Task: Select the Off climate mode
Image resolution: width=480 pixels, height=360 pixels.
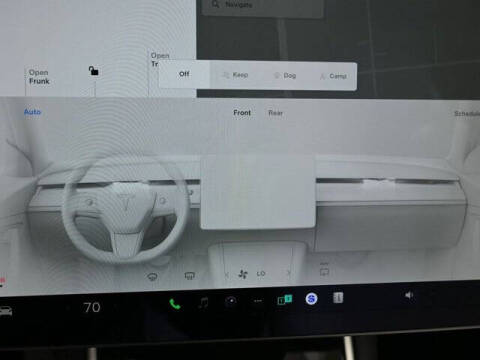Action: [184, 74]
